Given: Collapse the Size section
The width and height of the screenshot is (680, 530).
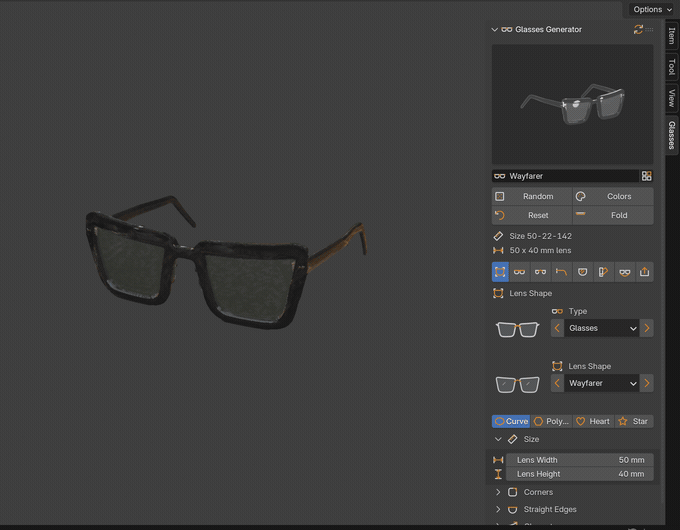Looking at the screenshot, I should pos(498,439).
